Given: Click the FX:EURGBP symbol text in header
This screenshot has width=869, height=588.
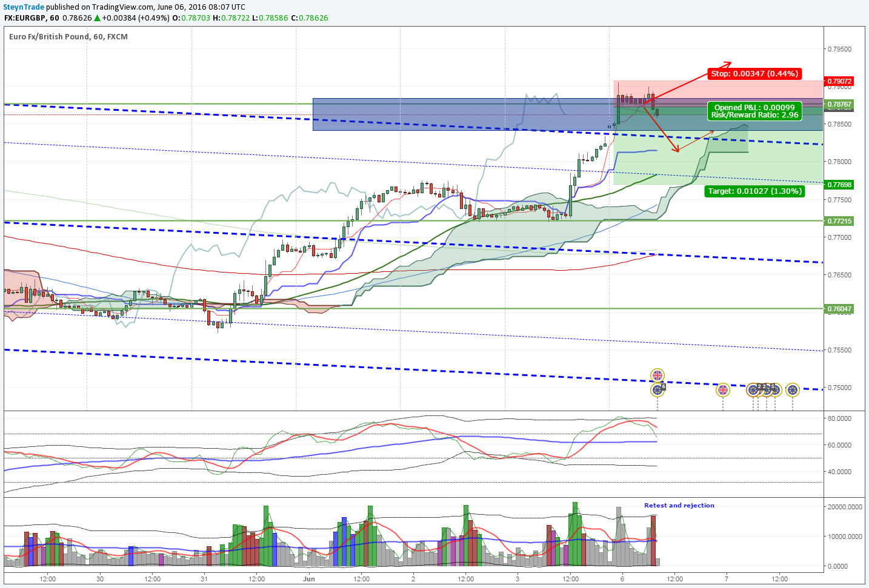Looking at the screenshot, I should 25,18.
